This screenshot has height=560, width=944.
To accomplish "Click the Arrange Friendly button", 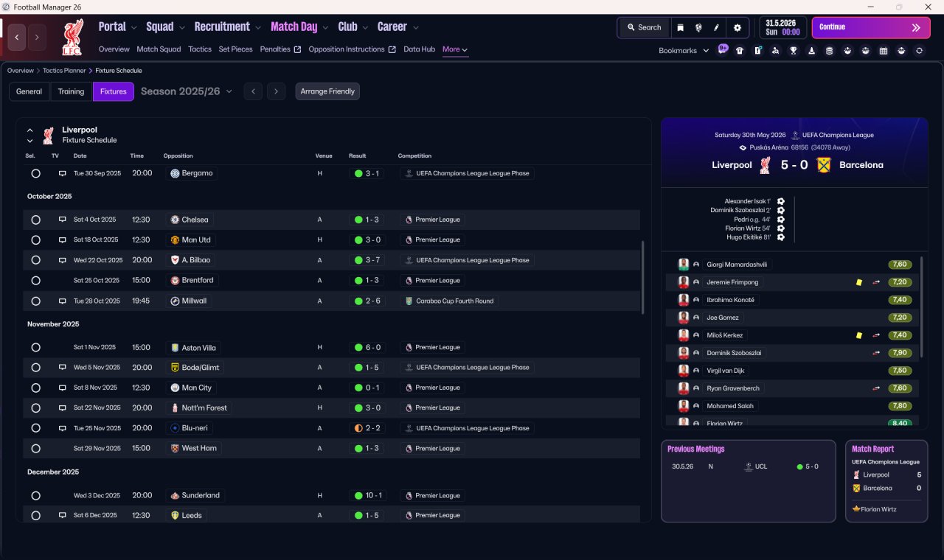I will [327, 91].
